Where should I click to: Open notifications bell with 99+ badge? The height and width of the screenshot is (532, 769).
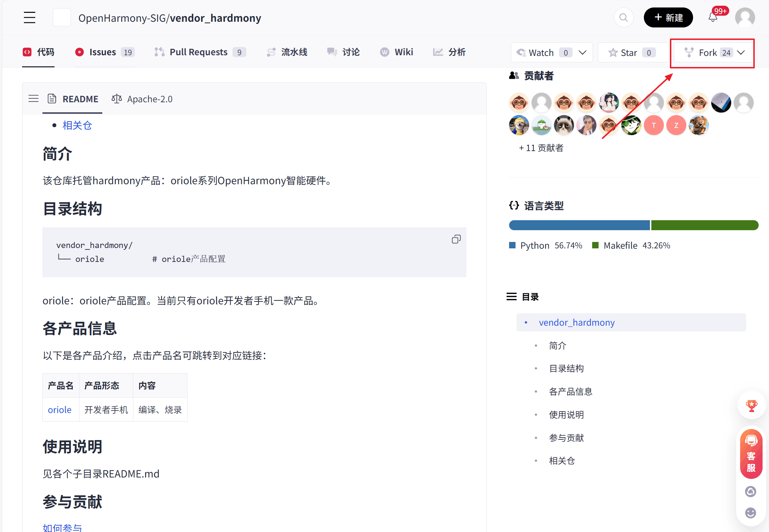click(713, 17)
